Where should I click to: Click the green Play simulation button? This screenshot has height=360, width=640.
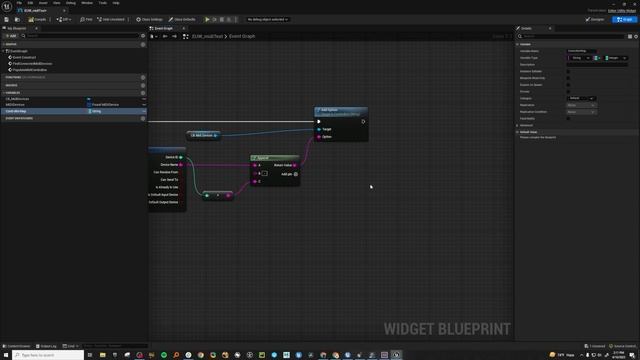coord(207,19)
